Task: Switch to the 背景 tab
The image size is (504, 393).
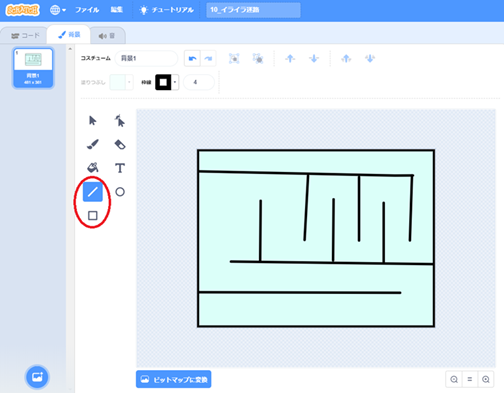Action: [x=69, y=35]
